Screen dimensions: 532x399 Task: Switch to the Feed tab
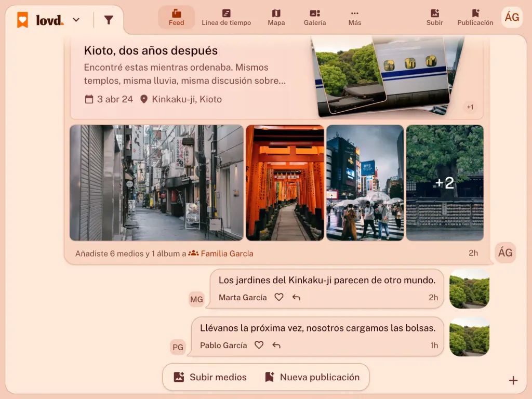click(177, 17)
